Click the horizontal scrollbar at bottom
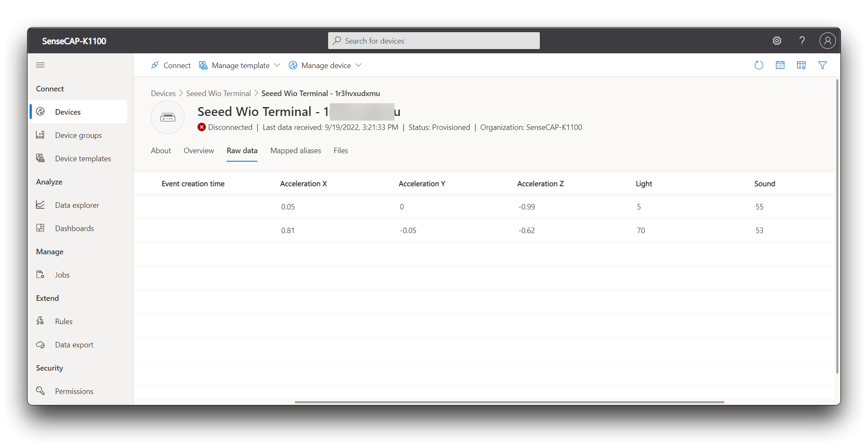Screen dimensions: 868x446 [x=509, y=402]
